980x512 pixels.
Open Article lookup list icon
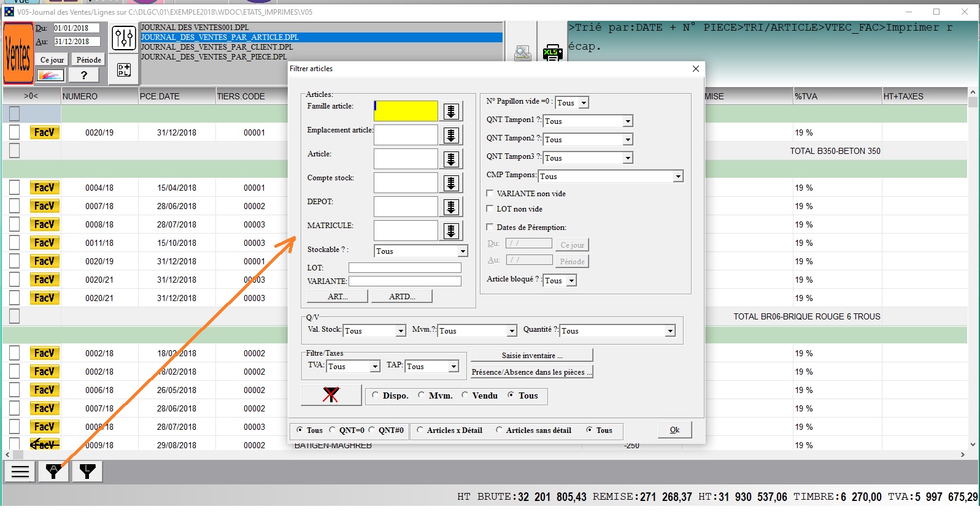451,159
